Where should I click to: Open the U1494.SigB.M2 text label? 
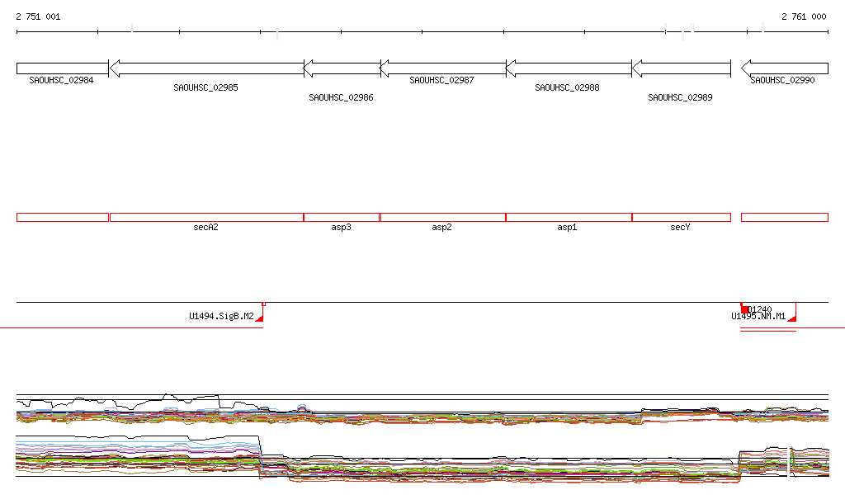point(221,316)
